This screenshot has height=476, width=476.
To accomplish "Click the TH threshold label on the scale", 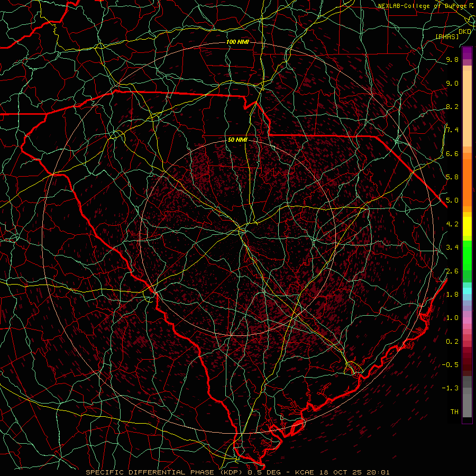I will pyautogui.click(x=454, y=411).
